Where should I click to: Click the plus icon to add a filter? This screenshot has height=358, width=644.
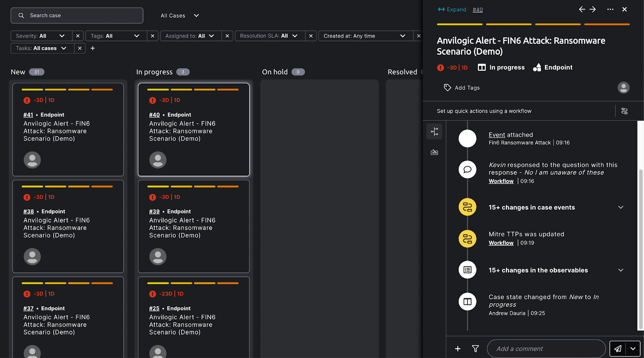93,48
